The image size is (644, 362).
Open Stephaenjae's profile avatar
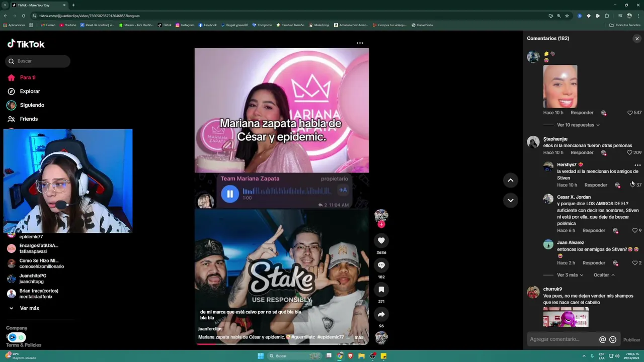coord(533,142)
